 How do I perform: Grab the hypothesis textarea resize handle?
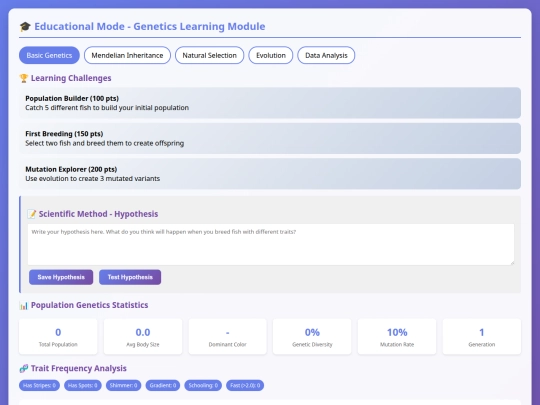[x=512, y=263]
